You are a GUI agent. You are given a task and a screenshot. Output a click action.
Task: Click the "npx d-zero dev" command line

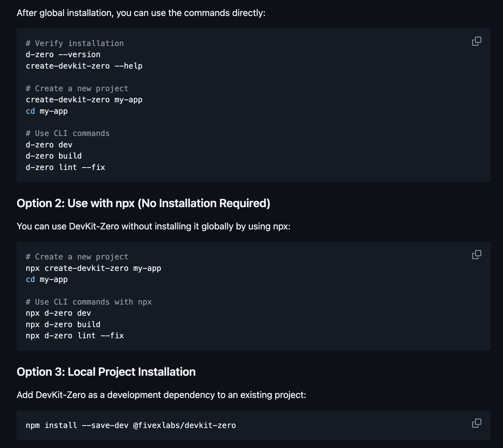(58, 313)
